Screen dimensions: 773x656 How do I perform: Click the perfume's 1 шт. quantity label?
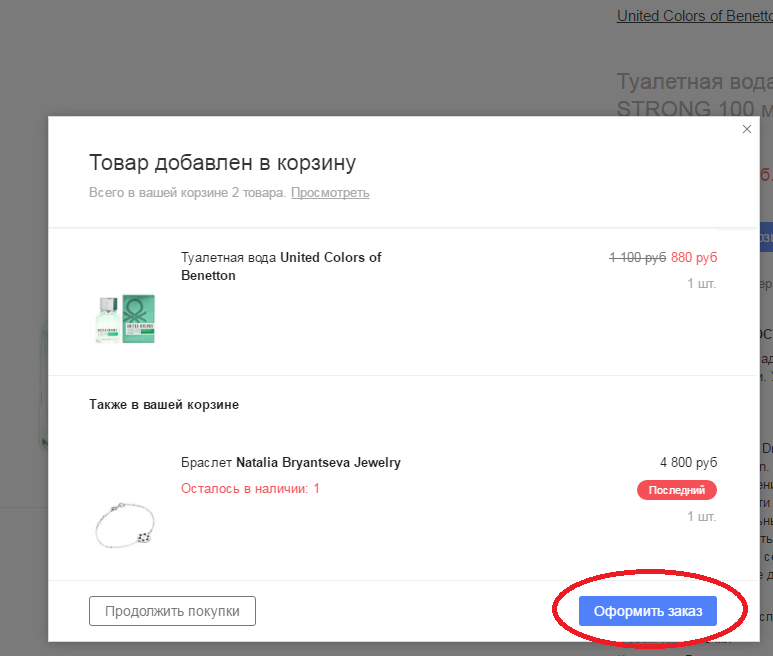(x=702, y=283)
